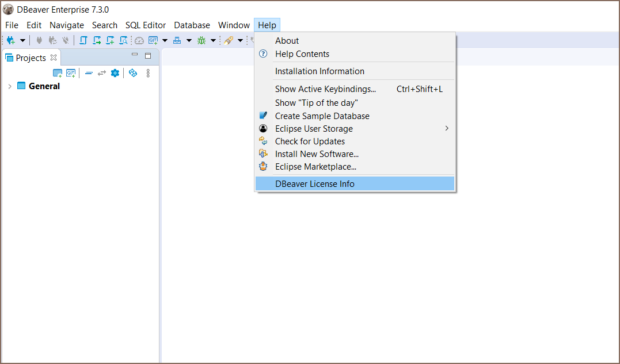Close the Projects tab
The image size is (620, 364).
tap(54, 58)
